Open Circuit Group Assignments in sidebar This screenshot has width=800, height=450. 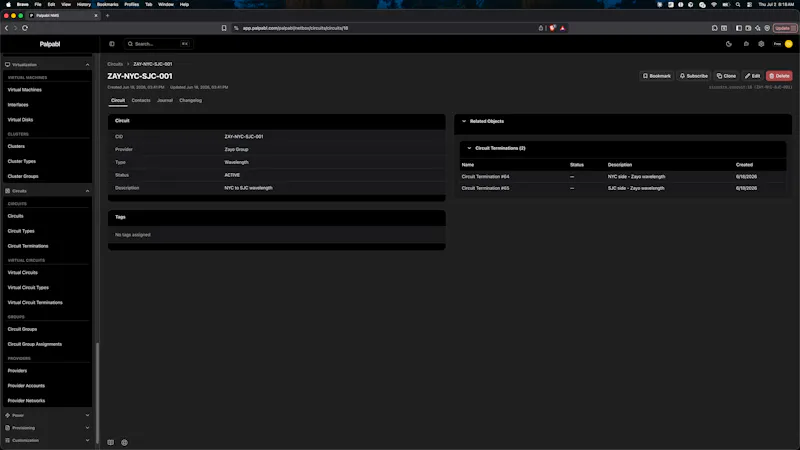coord(35,344)
